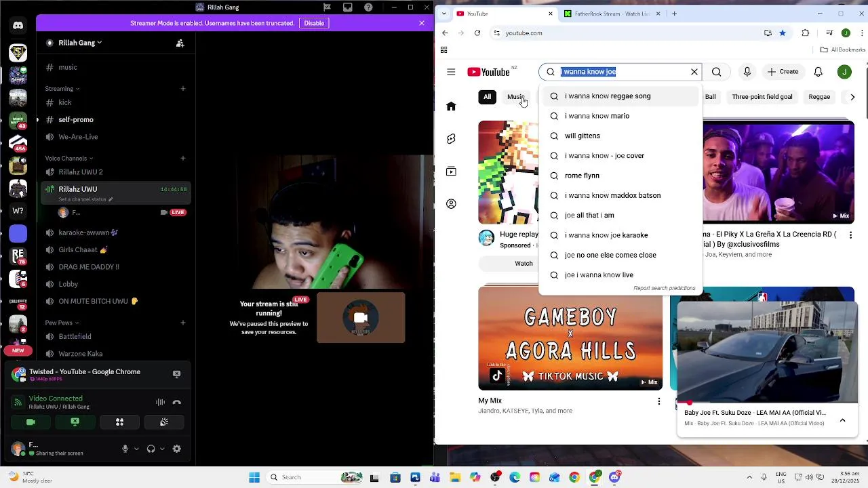Open Chrome media control icon
The height and width of the screenshot is (488, 868).
(829, 33)
